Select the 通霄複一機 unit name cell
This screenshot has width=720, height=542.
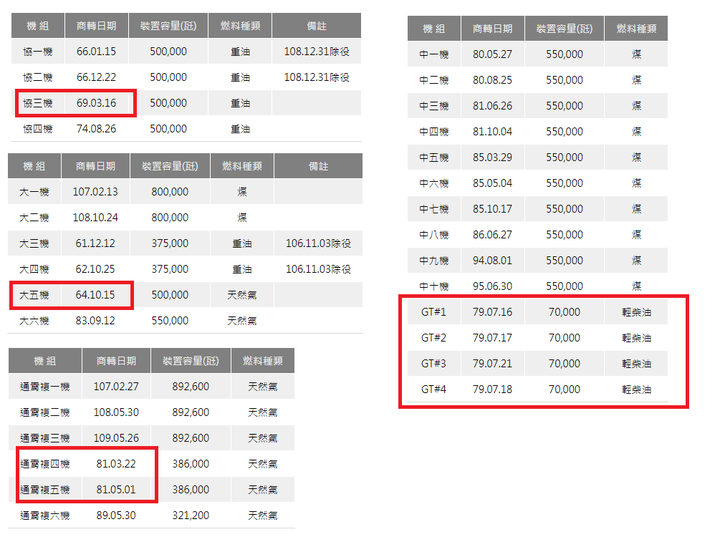coord(45,386)
